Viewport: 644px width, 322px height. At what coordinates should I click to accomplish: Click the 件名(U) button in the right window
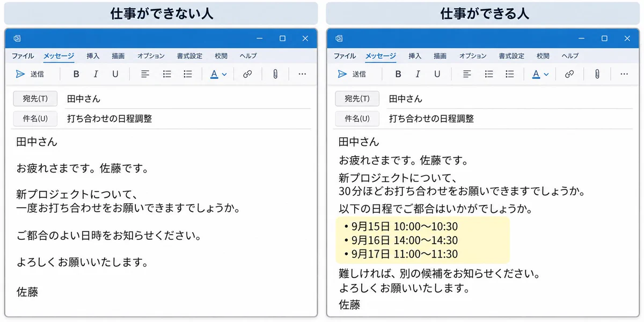coord(357,119)
